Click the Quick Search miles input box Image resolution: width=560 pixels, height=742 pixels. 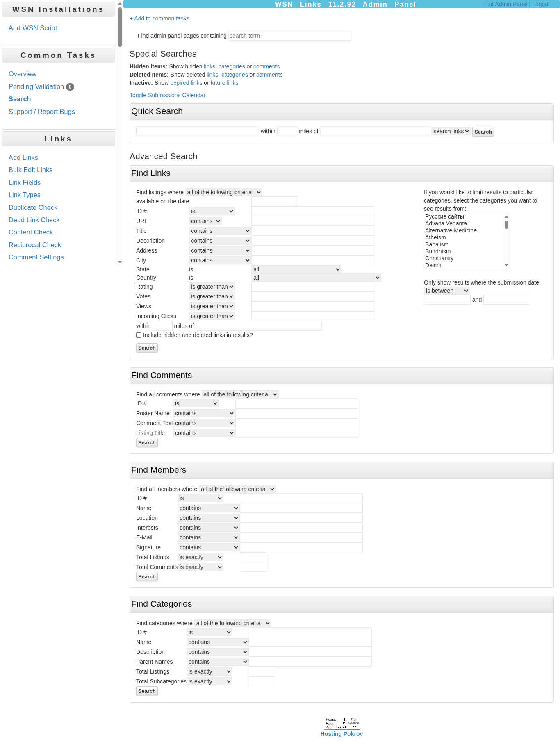coord(287,131)
